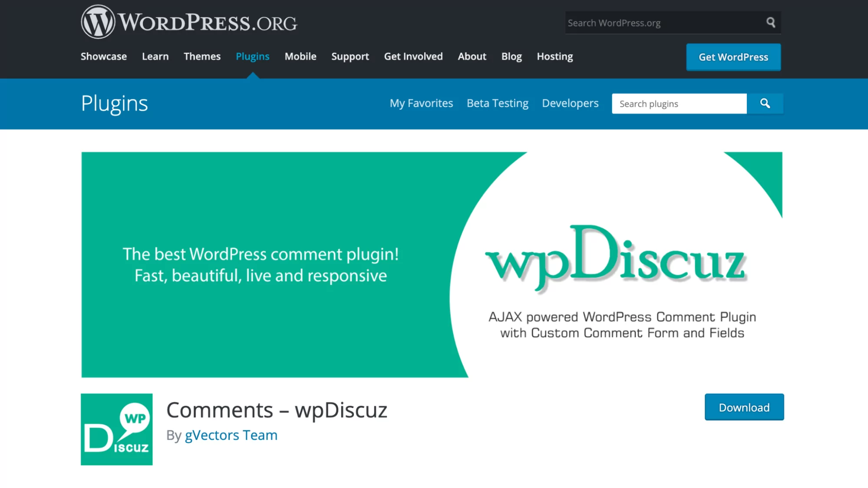The width and height of the screenshot is (868, 488).
Task: Click the gVectors Team author link
Action: pos(231,434)
